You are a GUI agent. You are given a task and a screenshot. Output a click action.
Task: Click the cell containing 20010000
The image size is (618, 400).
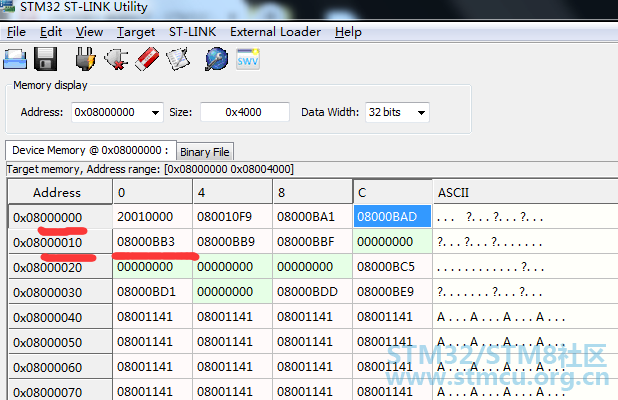(153, 216)
